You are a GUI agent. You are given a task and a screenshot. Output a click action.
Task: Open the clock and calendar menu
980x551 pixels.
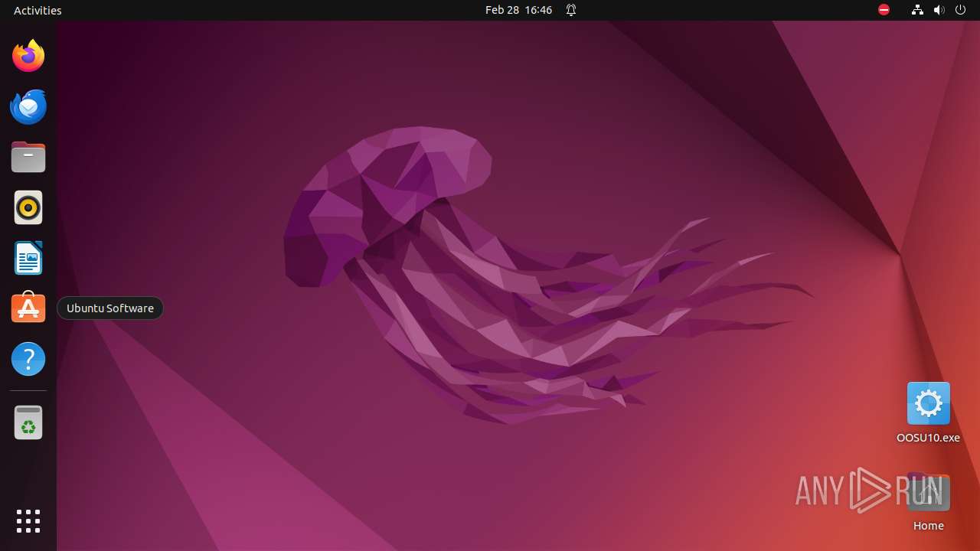point(518,10)
